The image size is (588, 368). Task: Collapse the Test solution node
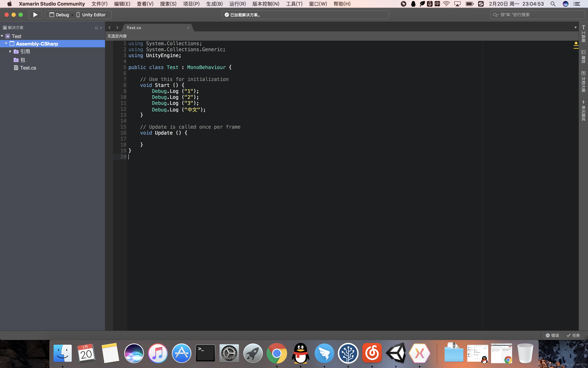point(2,36)
